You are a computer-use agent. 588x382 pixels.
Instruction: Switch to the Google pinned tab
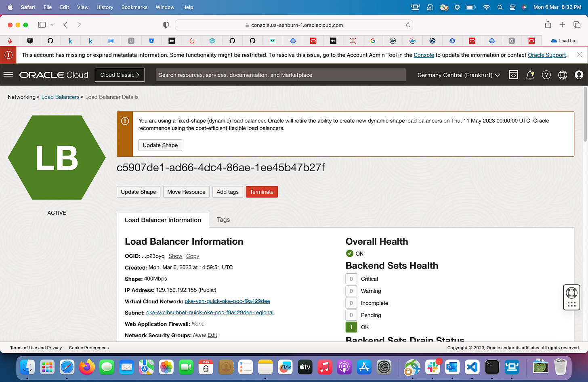pyautogui.click(x=373, y=40)
